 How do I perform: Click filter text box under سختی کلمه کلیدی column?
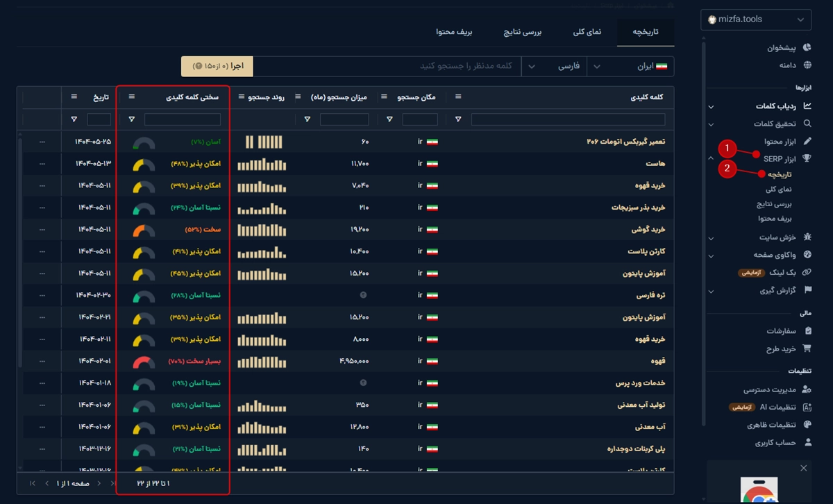(183, 119)
